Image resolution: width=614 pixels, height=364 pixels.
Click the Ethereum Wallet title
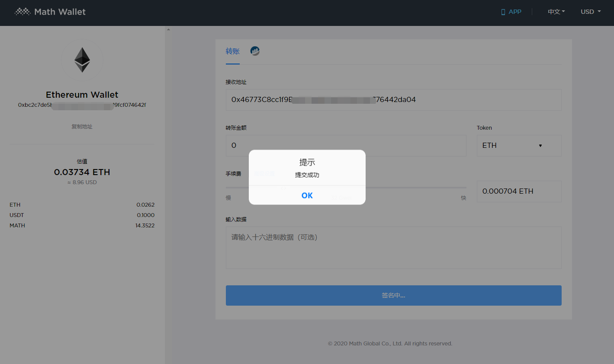82,95
